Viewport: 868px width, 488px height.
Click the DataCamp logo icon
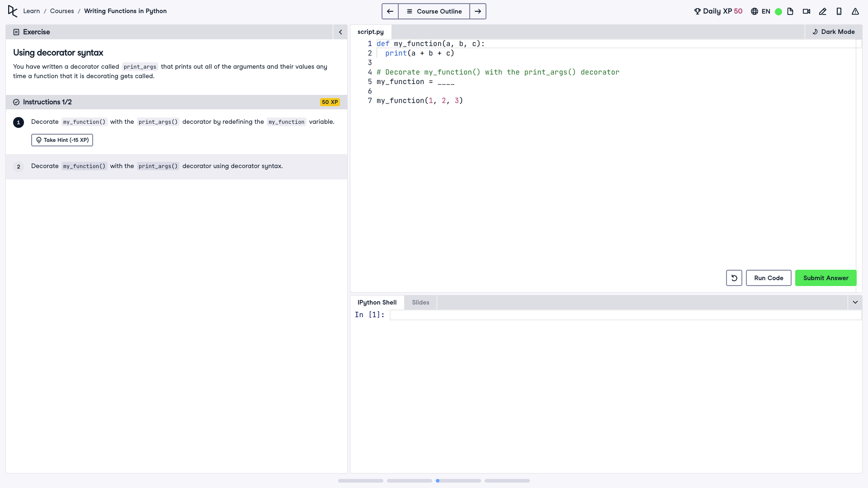(x=13, y=11)
